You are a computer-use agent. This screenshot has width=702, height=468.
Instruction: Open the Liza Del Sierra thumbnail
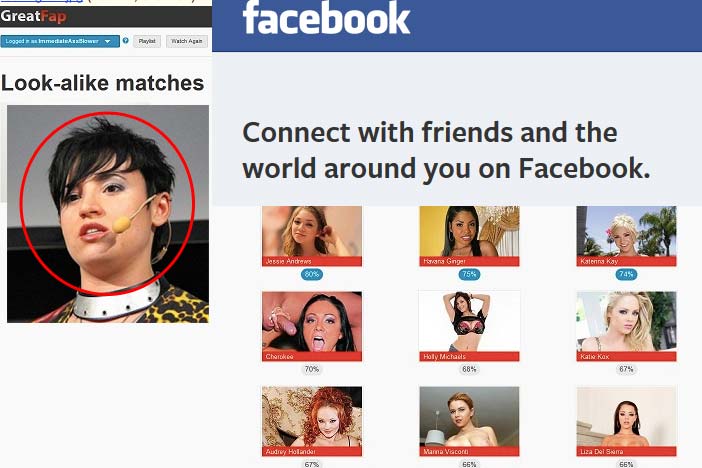pyautogui.click(x=626, y=421)
